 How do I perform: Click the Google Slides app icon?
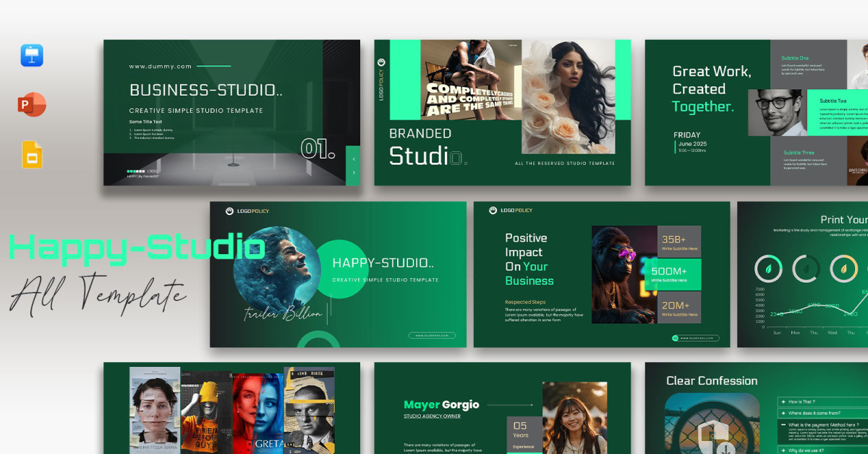[x=33, y=155]
